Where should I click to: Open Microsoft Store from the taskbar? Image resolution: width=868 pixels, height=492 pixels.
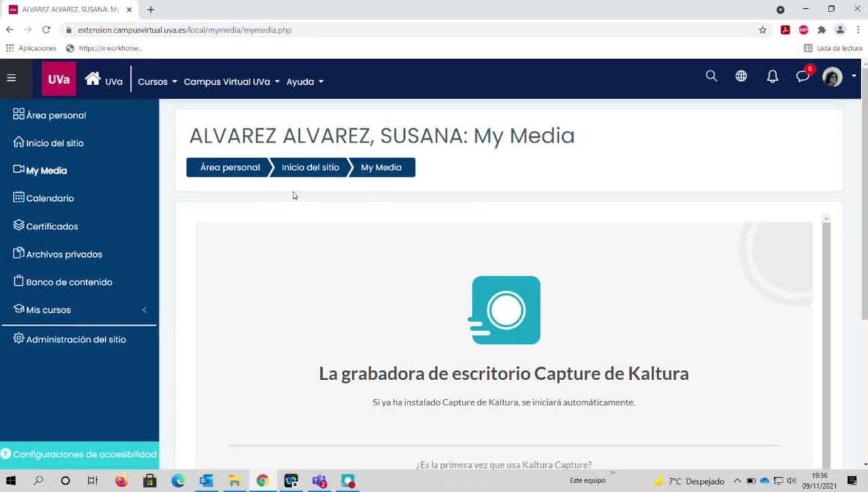point(150,480)
